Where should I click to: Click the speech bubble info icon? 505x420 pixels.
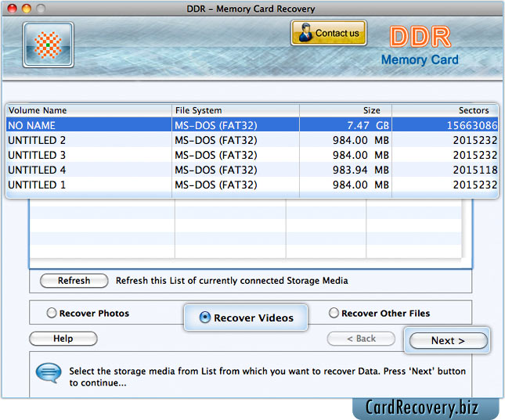point(49,373)
